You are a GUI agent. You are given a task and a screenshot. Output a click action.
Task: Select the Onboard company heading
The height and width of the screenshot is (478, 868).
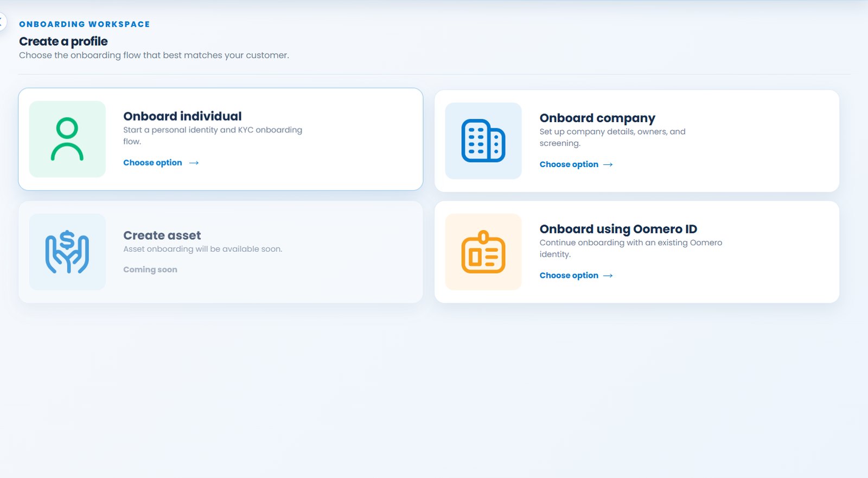pyautogui.click(x=597, y=118)
